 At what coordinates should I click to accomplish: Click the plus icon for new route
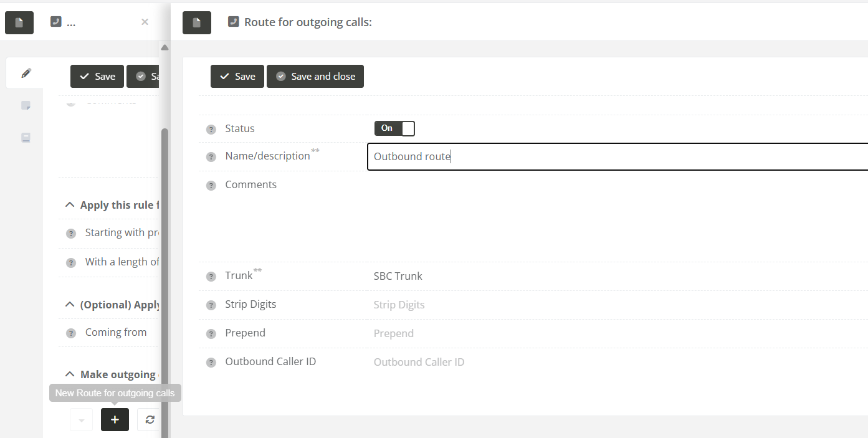(x=115, y=420)
